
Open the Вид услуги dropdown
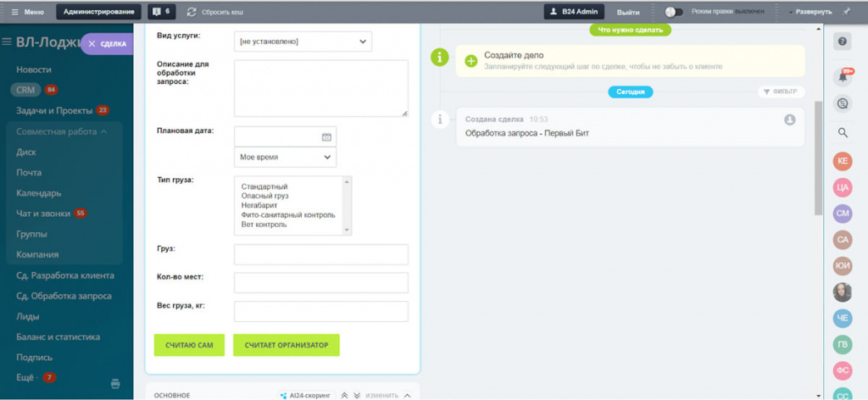pos(303,41)
